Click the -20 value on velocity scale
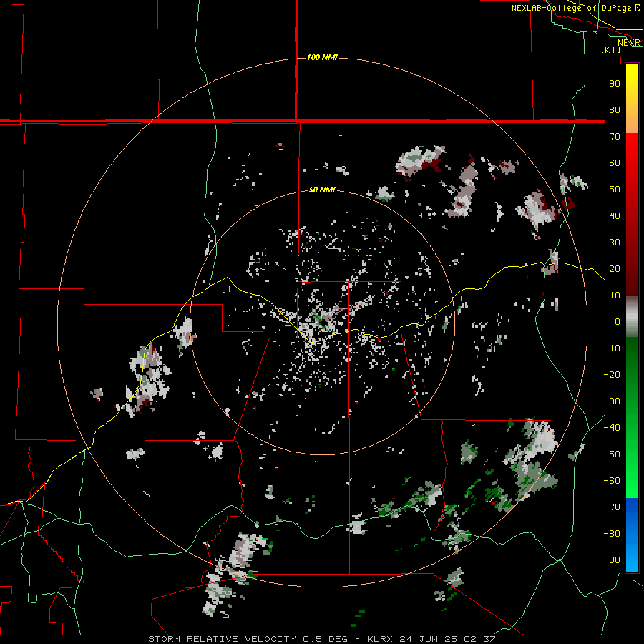Viewport: 644px width, 644px height. click(x=612, y=374)
